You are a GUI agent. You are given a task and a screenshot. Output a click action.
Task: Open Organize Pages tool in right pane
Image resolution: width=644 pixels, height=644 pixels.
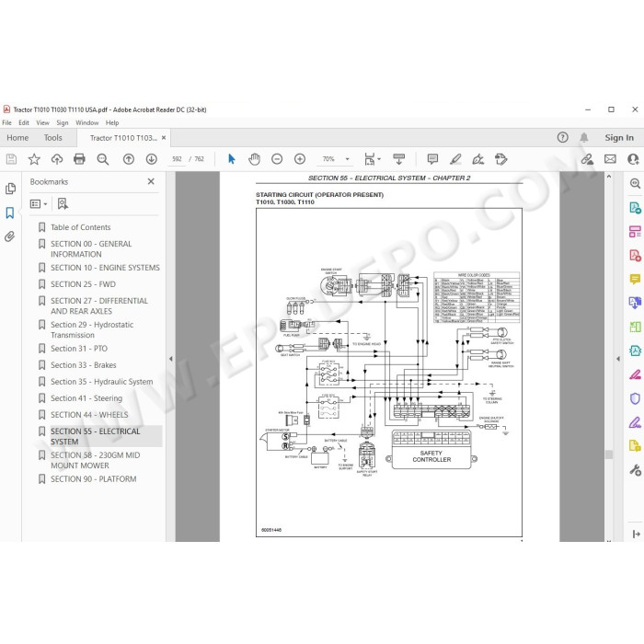[x=635, y=232]
